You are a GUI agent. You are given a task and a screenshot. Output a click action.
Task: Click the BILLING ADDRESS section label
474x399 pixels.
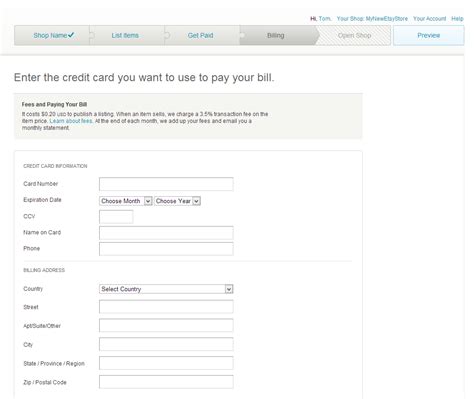(x=44, y=270)
